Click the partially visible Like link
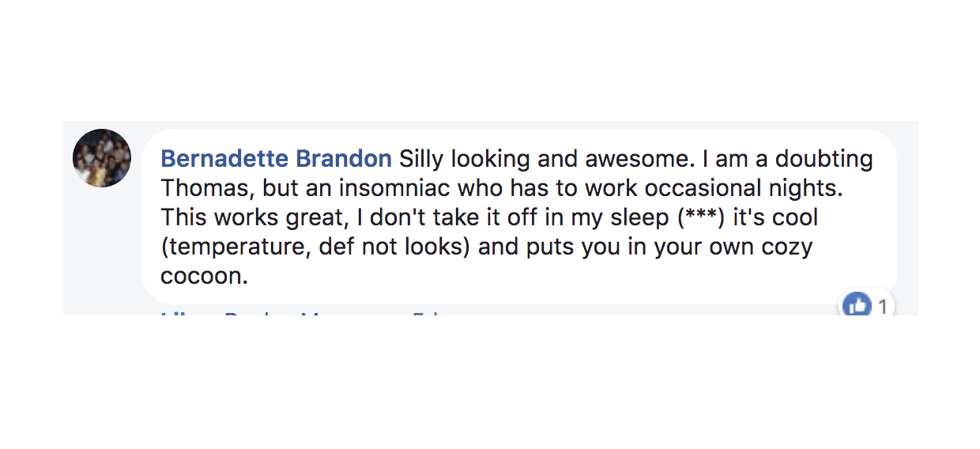Viewport: 980px width, 449px height. (177, 313)
